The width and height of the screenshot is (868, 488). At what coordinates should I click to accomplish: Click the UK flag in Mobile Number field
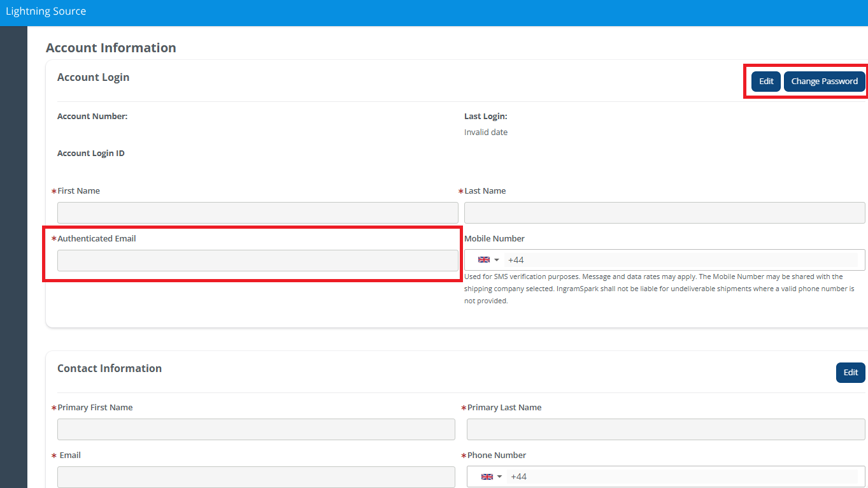483,260
